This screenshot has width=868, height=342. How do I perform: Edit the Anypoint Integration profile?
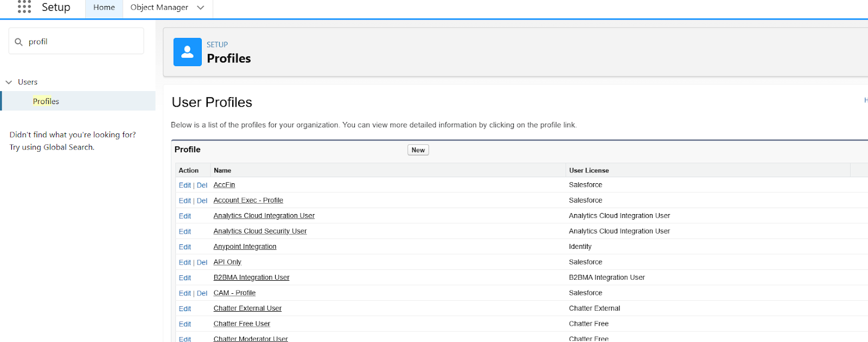point(185,247)
